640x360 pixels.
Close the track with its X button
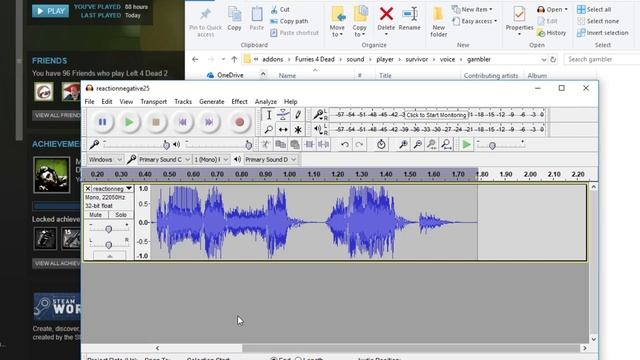point(88,189)
